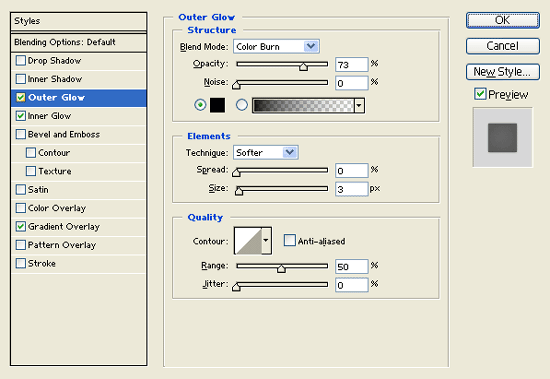
Task: Select the Stroke effect label
Action: (x=42, y=263)
